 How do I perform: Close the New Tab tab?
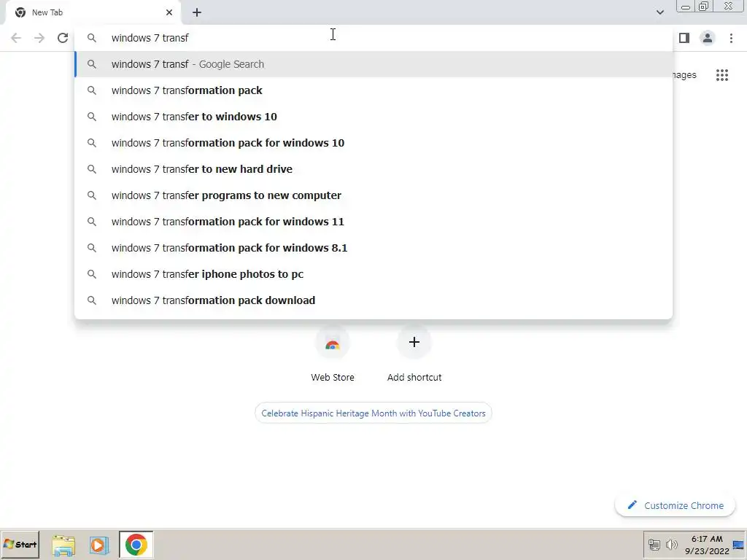click(169, 13)
